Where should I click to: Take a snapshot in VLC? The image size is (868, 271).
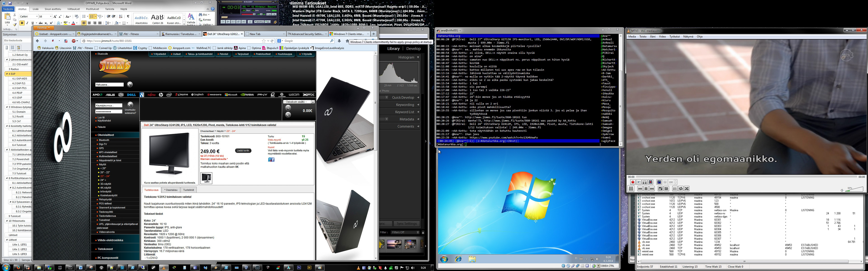click(x=639, y=182)
